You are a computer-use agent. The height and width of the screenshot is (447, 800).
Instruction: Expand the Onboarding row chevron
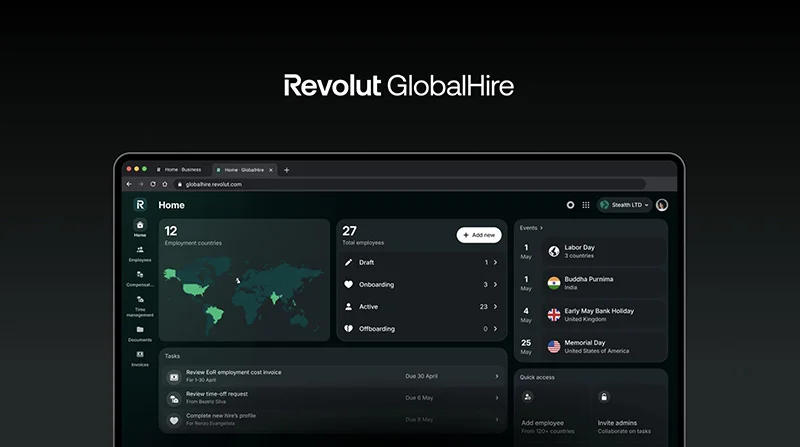[495, 284]
